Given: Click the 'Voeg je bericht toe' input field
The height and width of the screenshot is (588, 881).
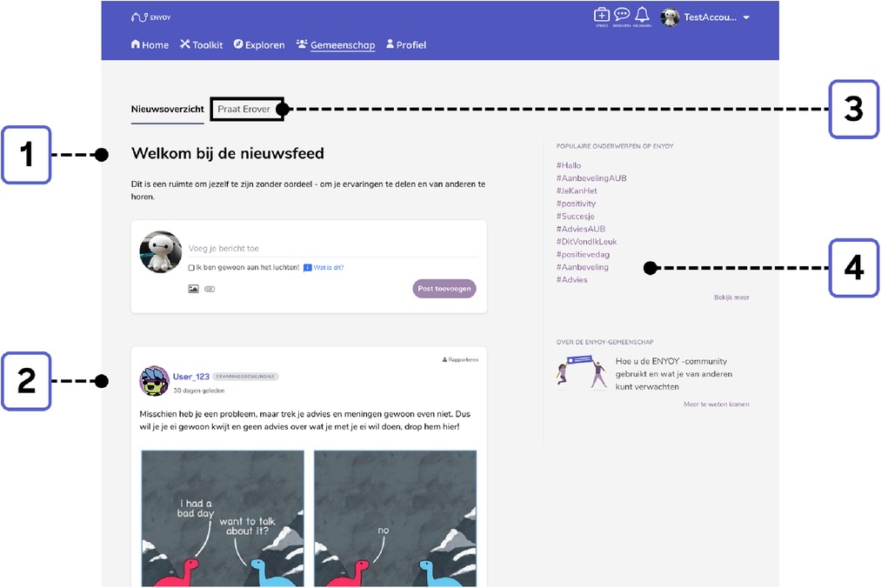Looking at the screenshot, I should click(333, 248).
